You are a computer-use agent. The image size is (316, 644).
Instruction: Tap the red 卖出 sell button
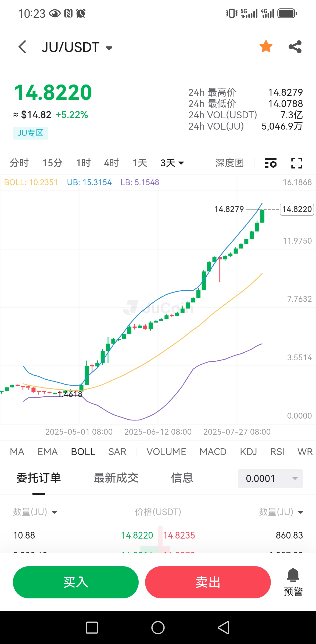(x=208, y=582)
